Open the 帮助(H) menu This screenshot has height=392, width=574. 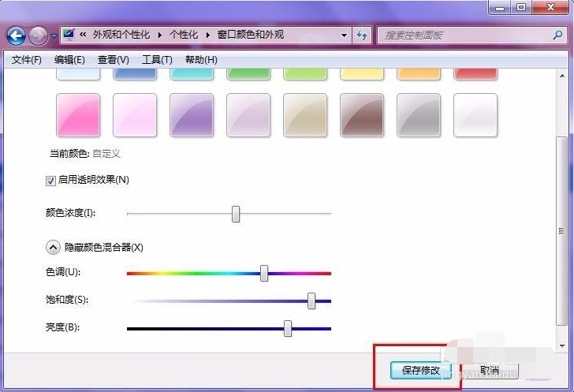pos(201,60)
